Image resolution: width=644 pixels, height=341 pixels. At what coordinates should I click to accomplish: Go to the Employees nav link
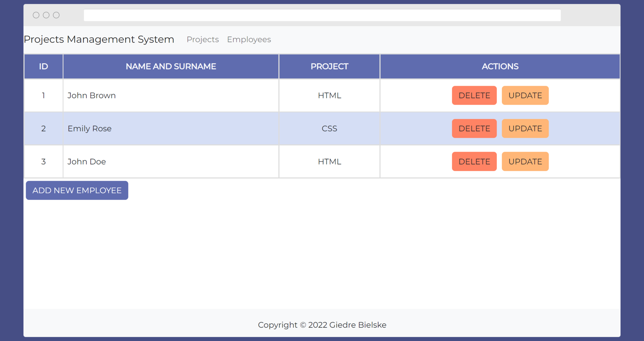pyautogui.click(x=249, y=39)
